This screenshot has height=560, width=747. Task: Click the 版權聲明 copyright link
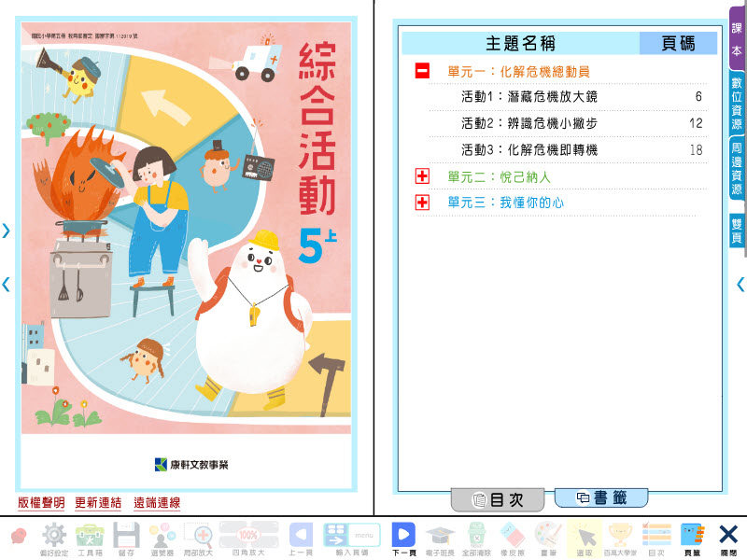click(41, 503)
